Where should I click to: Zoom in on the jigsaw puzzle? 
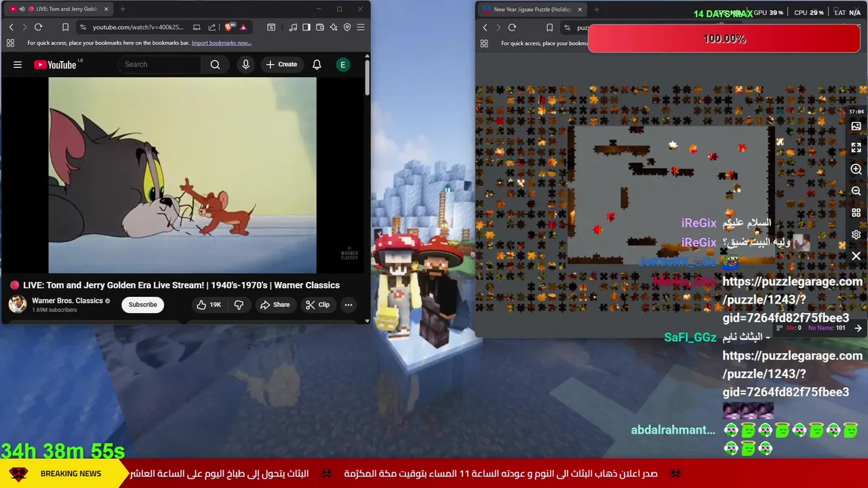click(x=856, y=169)
